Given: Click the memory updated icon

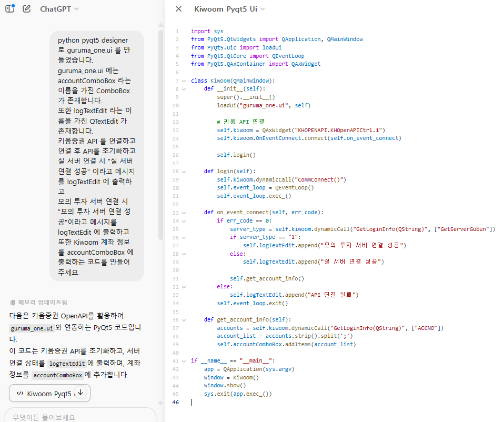Looking at the screenshot, I should 13,303.
